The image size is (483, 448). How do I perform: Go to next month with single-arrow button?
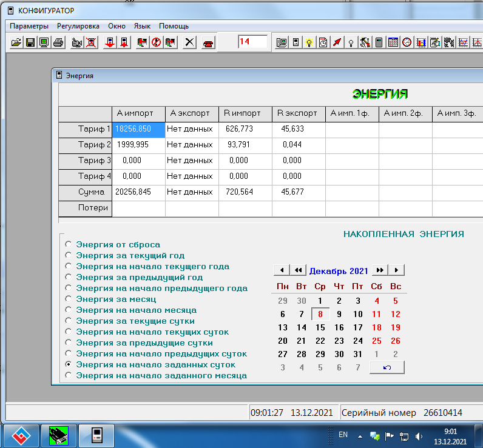click(x=397, y=270)
